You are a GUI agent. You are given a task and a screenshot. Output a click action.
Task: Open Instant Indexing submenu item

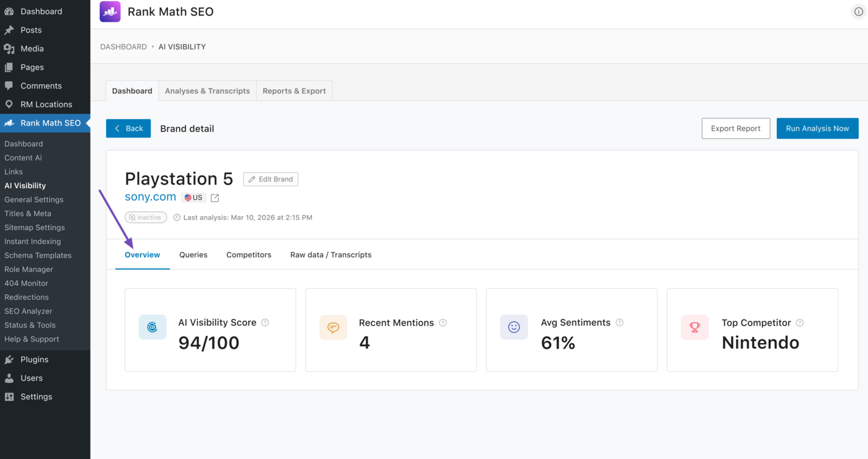[x=32, y=241]
